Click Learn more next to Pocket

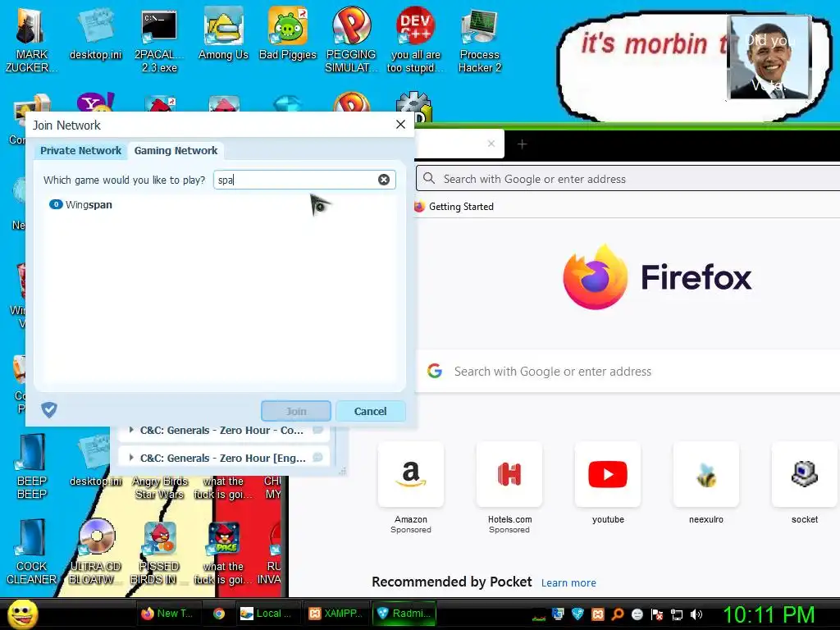[x=568, y=583]
